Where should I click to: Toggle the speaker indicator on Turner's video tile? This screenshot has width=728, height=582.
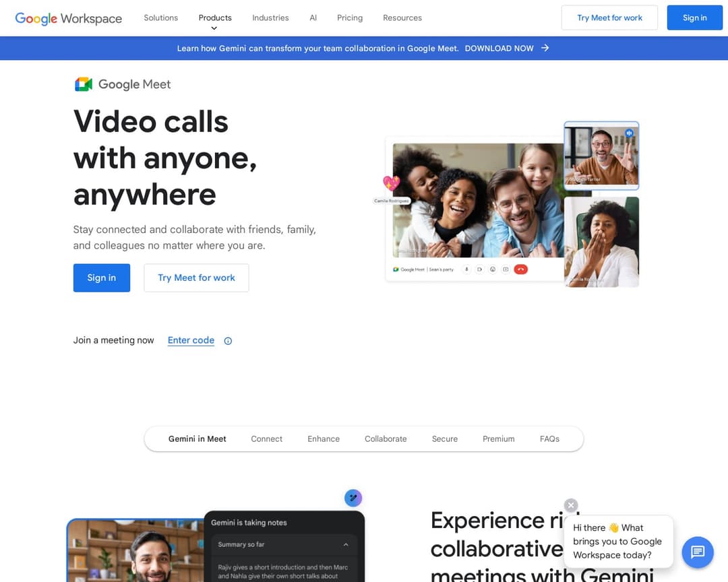(x=629, y=133)
